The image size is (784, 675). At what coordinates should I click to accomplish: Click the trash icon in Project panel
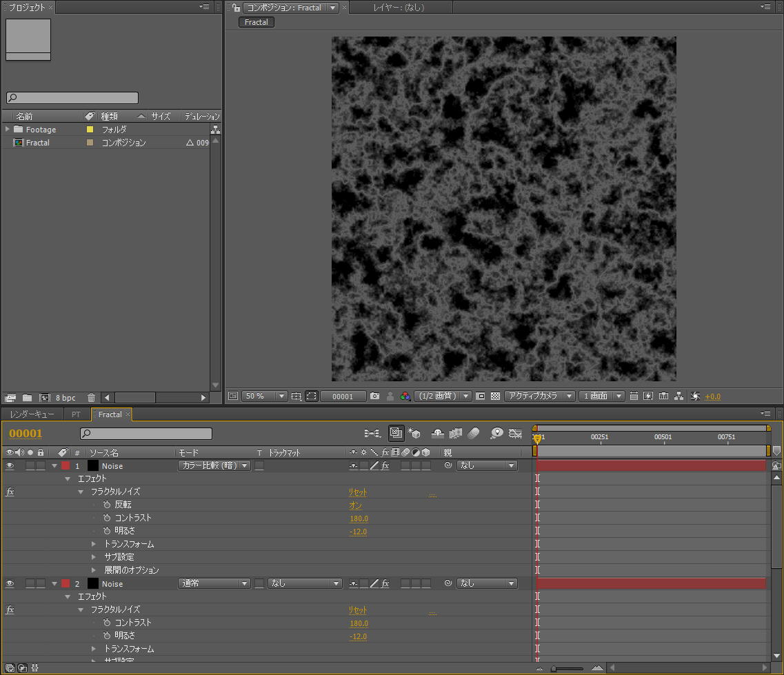pos(91,398)
